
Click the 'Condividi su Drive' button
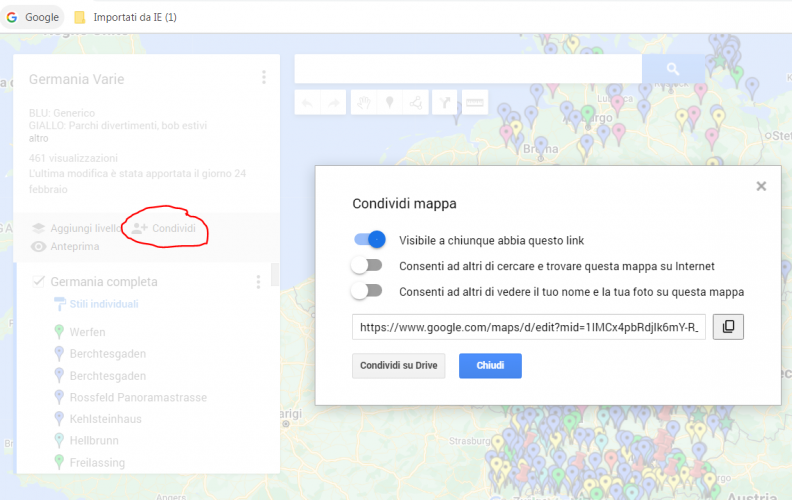tap(398, 366)
